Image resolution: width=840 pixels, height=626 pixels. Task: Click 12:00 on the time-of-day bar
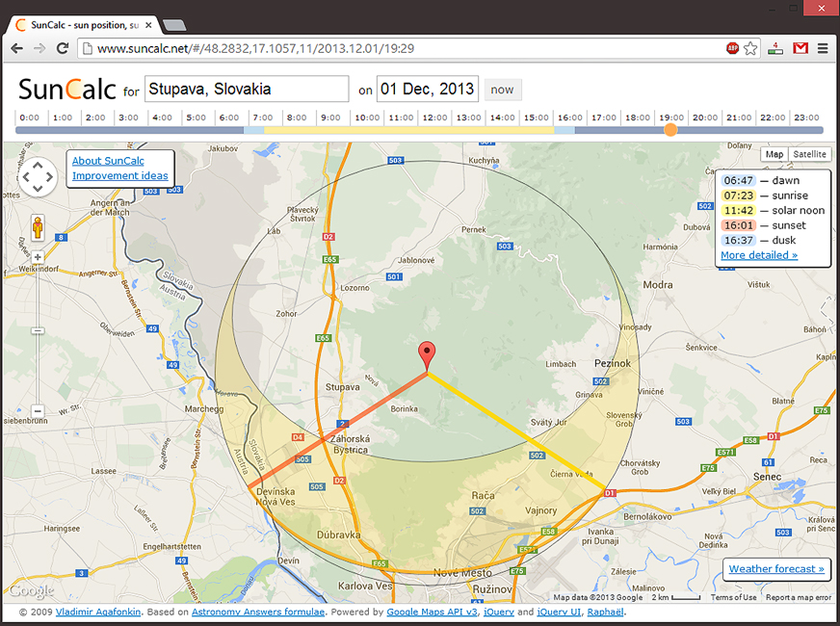tap(434, 117)
